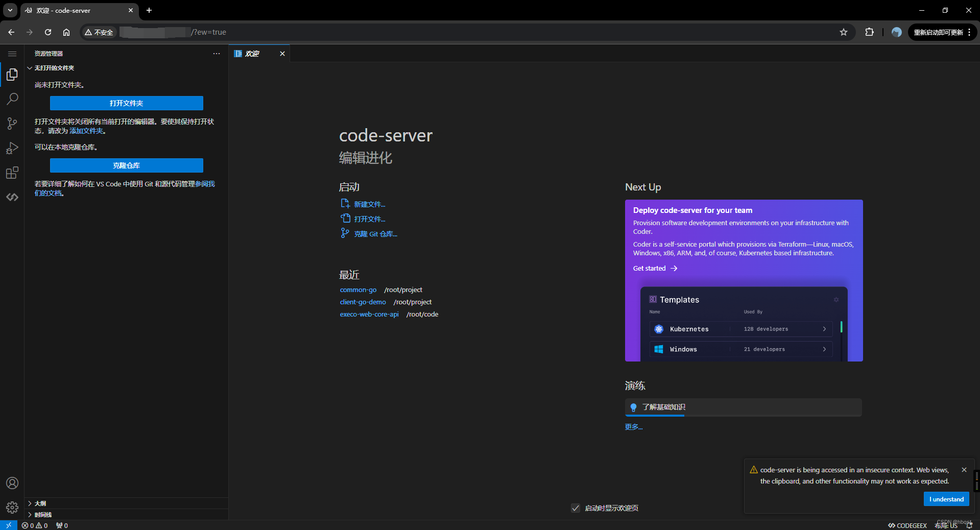Open the browser tab search dropdown

tap(10, 10)
